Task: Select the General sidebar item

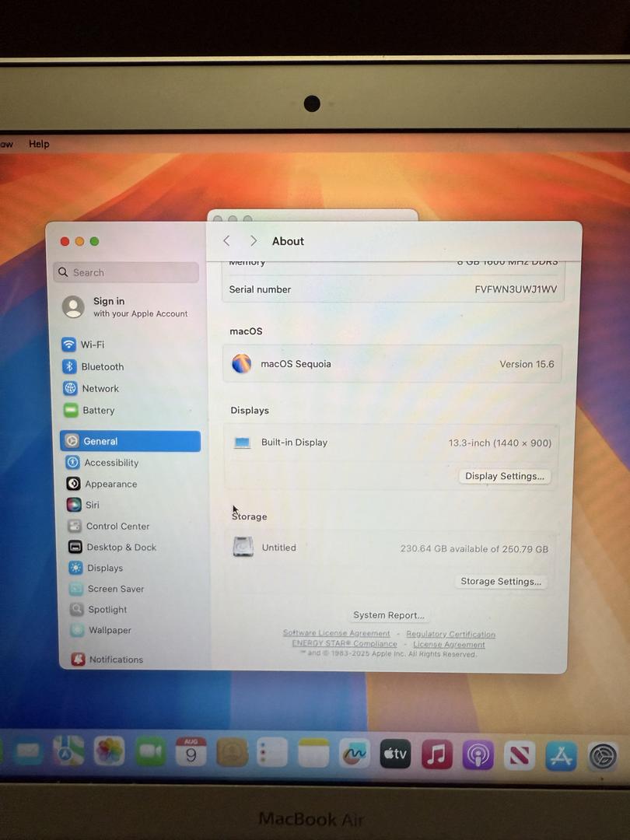Action: tap(131, 441)
